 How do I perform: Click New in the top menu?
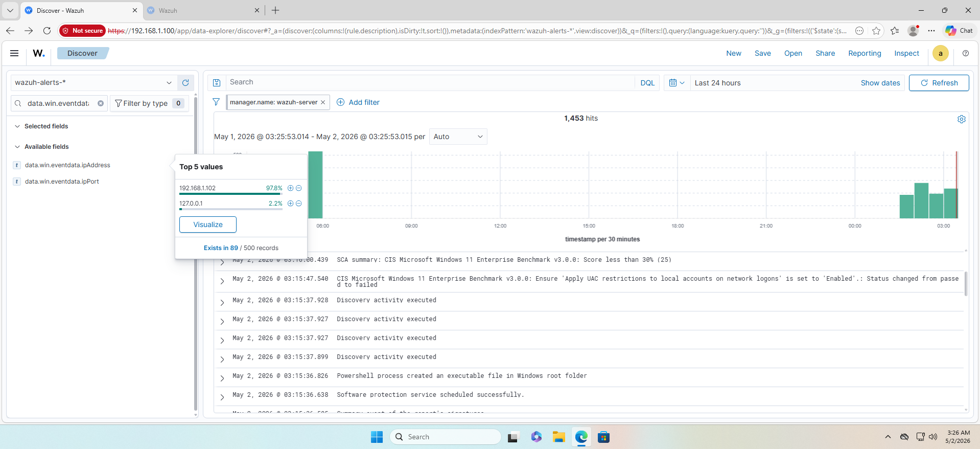pos(733,53)
